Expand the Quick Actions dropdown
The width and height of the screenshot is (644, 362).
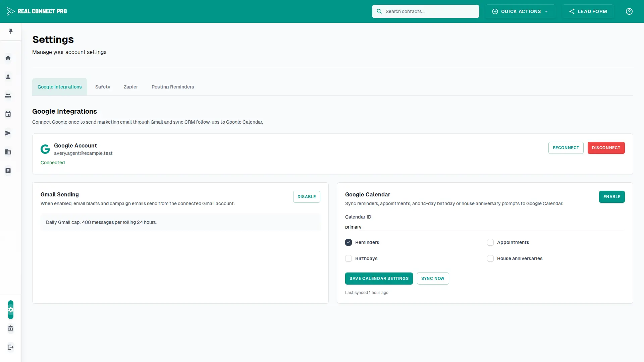point(520,11)
